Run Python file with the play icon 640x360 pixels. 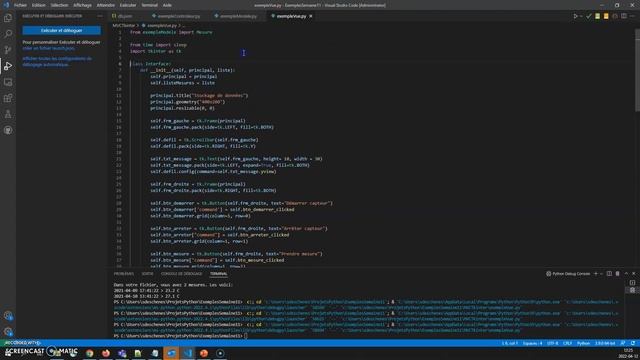575,16
